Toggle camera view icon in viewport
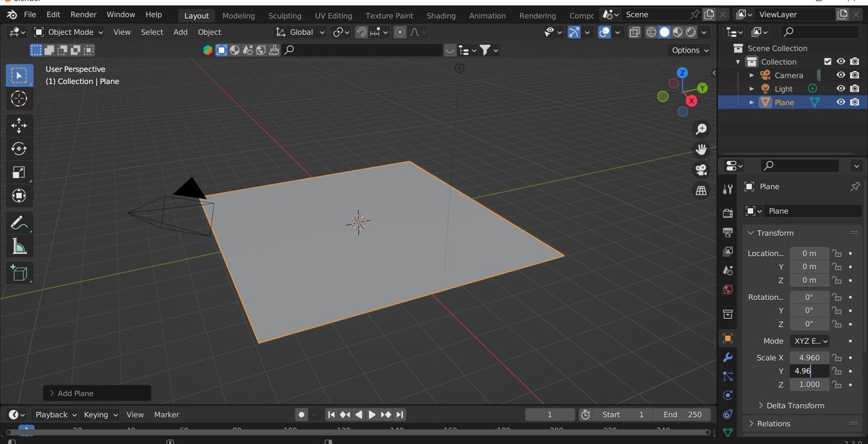 [x=701, y=170]
